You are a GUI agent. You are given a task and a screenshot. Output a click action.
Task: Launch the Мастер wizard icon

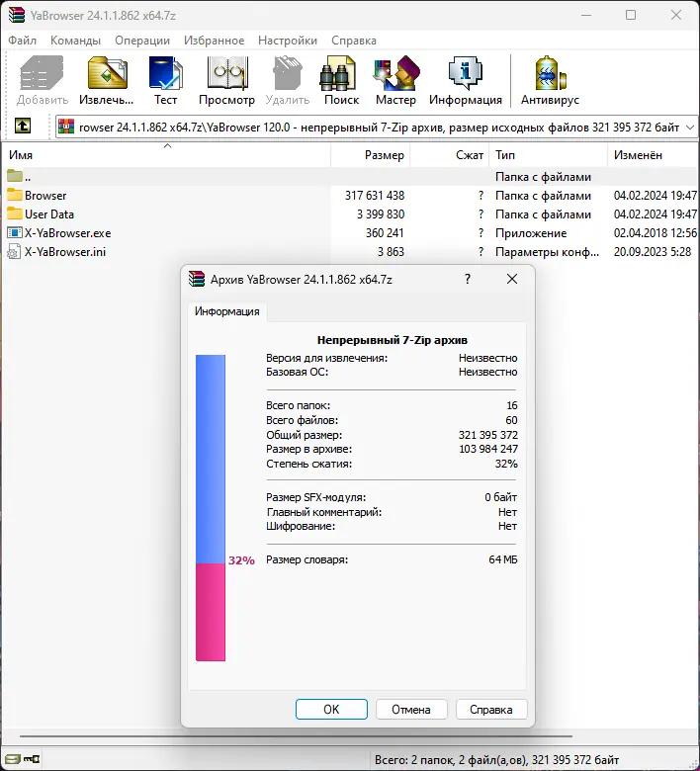(x=396, y=73)
